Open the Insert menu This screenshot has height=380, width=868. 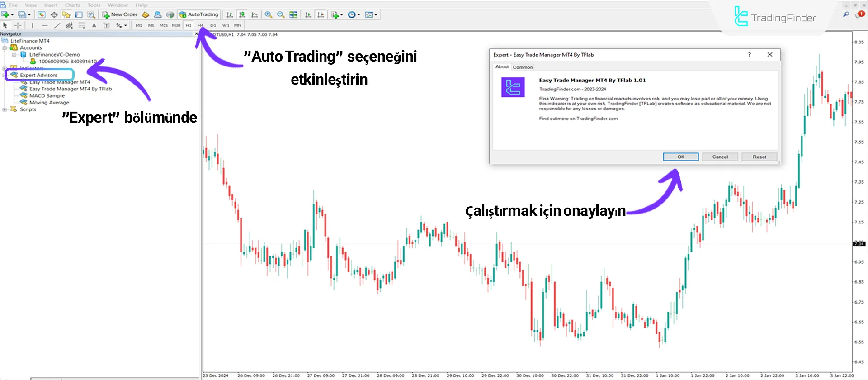[x=51, y=5]
